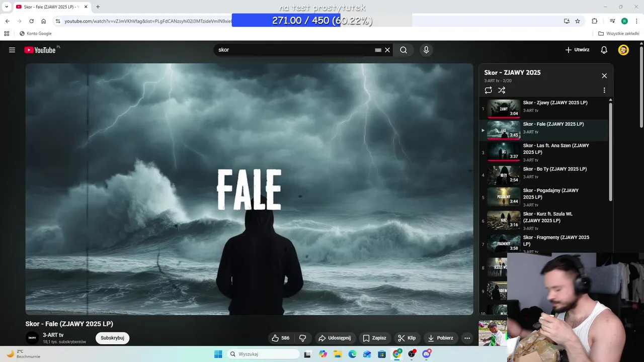Open the YouTube account avatar menu

(623, 50)
